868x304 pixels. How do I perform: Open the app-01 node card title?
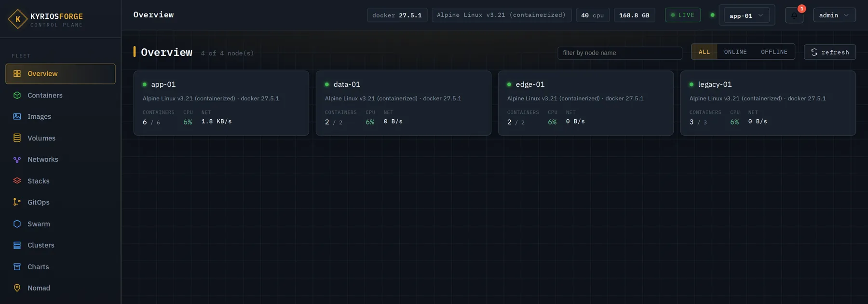point(163,84)
